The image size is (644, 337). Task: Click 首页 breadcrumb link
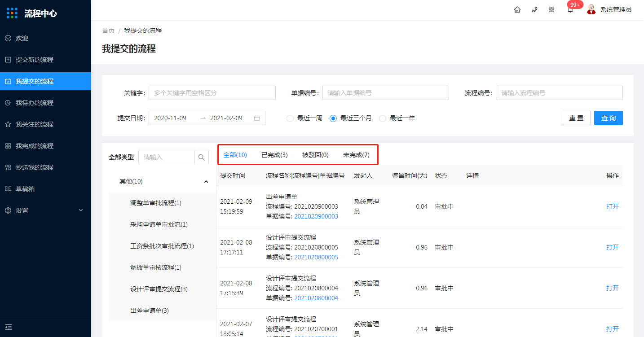108,31
